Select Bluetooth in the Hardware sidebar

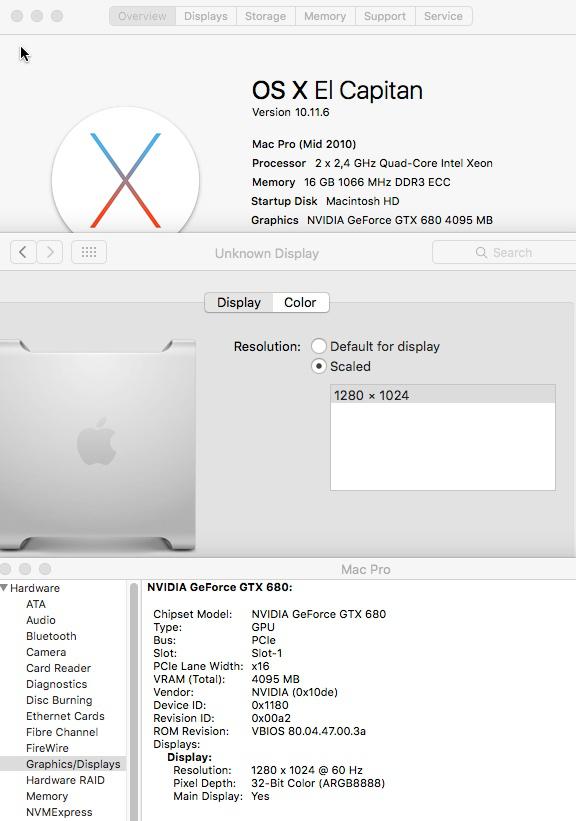tap(51, 636)
